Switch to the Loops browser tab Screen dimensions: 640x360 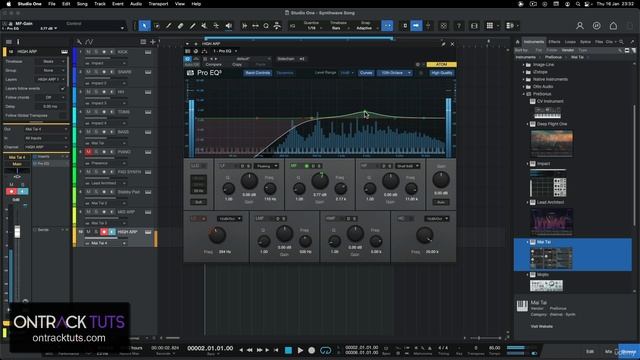coord(570,42)
